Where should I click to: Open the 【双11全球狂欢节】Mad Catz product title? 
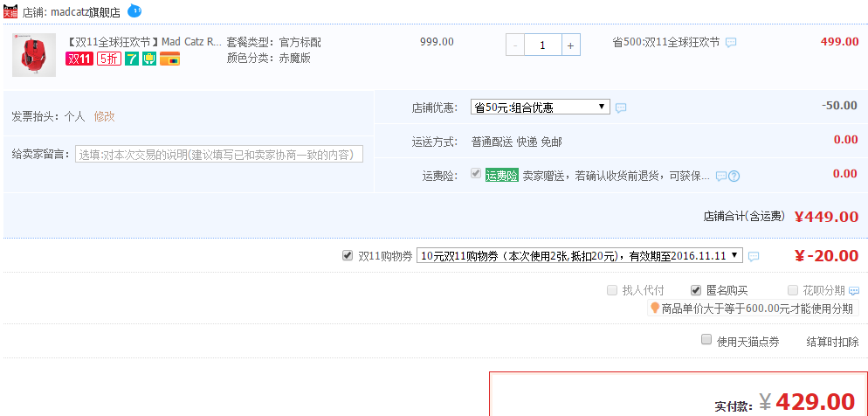(x=143, y=42)
